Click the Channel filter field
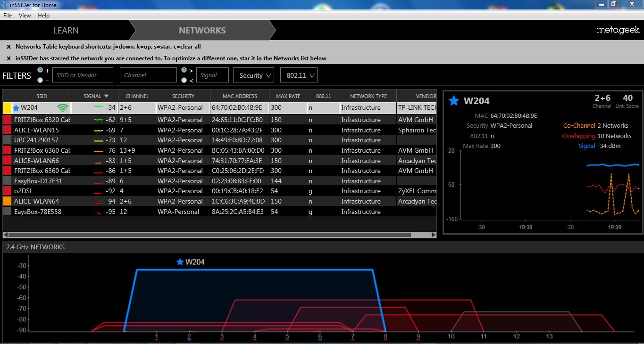The height and width of the screenshot is (344, 644). 148,75
